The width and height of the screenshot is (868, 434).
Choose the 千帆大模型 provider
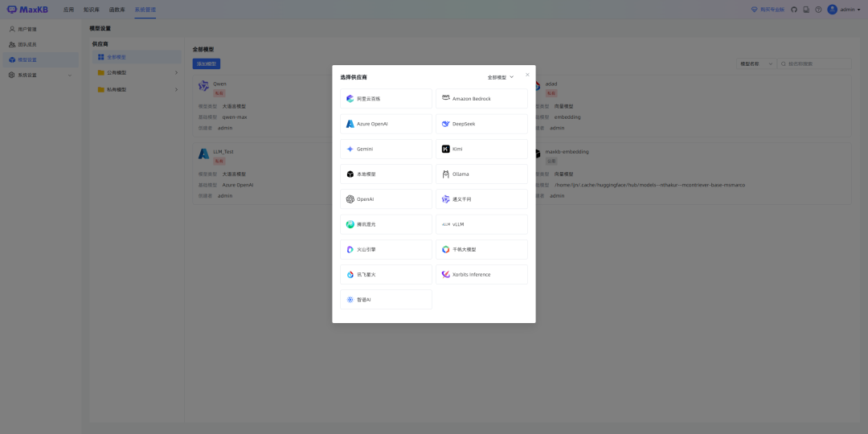[x=481, y=249]
